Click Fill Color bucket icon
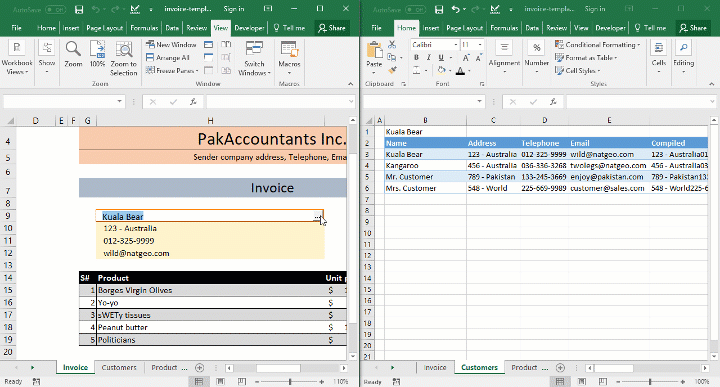720x387 pixels. (441, 70)
